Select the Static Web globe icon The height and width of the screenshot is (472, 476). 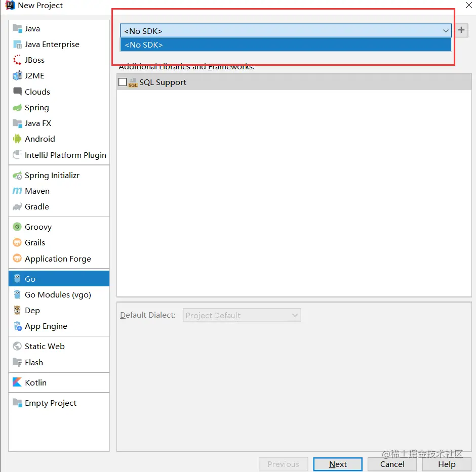[x=17, y=346]
